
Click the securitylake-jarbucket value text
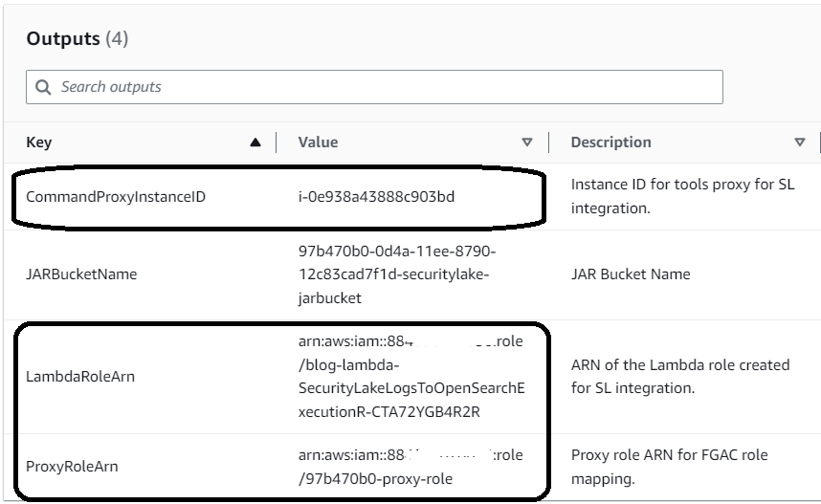pos(397,274)
